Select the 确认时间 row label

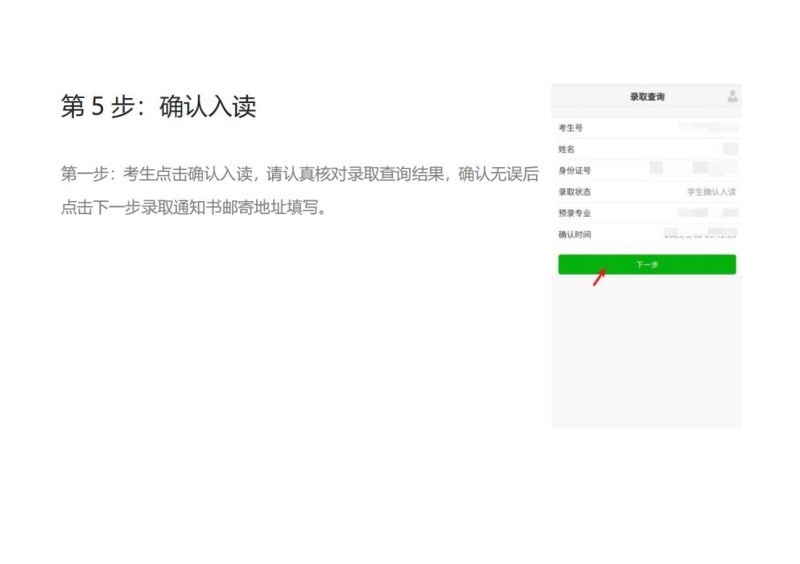tap(574, 234)
